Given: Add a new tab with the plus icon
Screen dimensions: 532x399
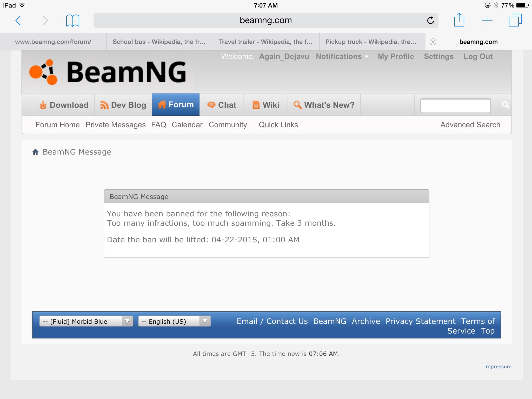Looking at the screenshot, I should [x=487, y=20].
